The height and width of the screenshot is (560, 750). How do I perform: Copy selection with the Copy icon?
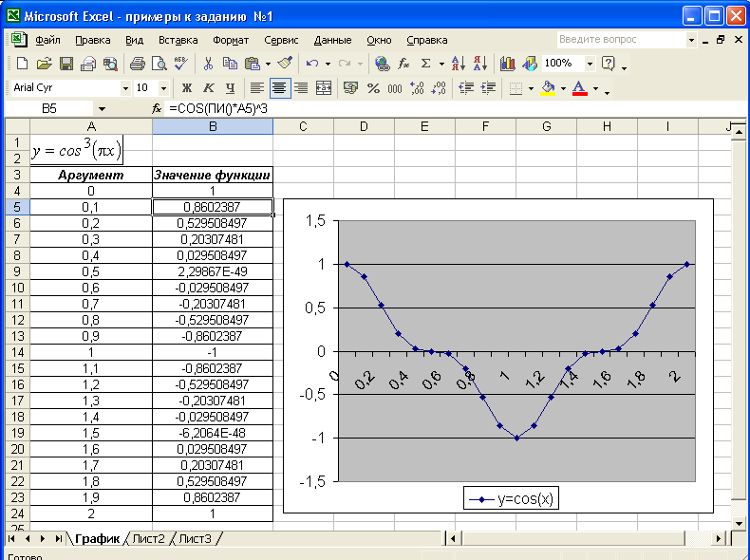[230, 64]
